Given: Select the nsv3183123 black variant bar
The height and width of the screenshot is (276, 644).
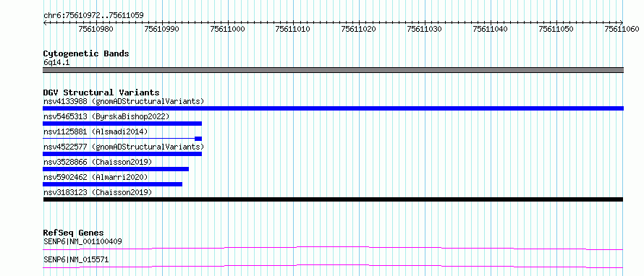Looking at the screenshot, I should [x=333, y=199].
